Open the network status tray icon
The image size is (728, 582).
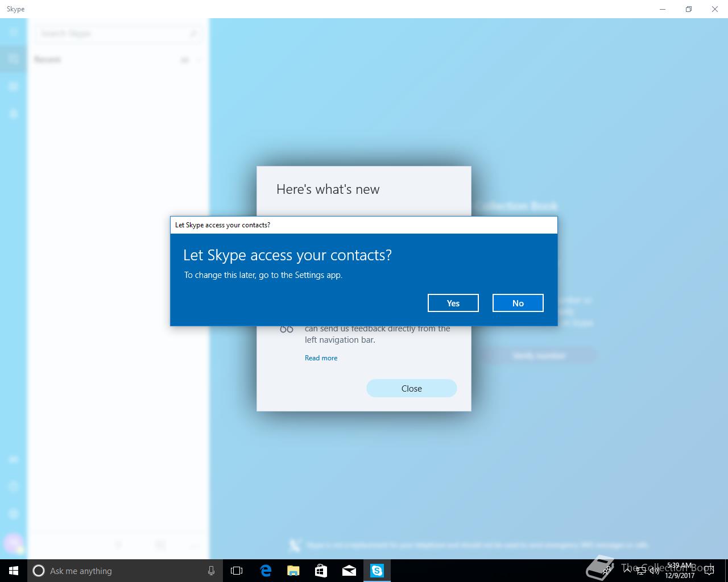pos(641,571)
